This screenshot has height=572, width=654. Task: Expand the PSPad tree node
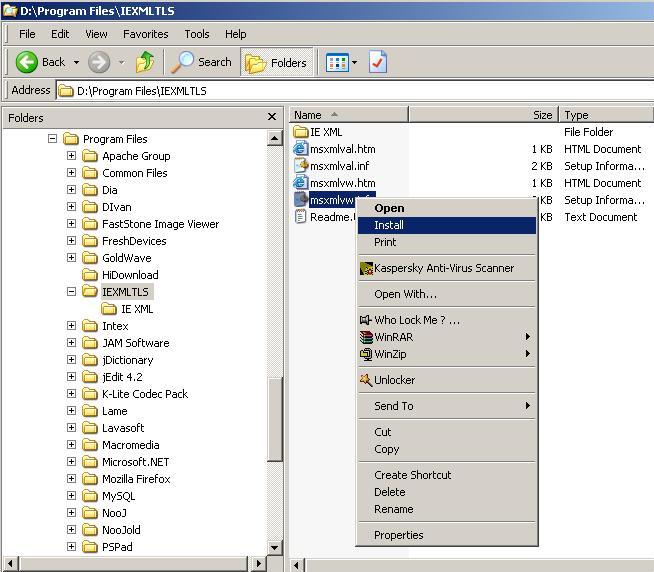pos(71,547)
